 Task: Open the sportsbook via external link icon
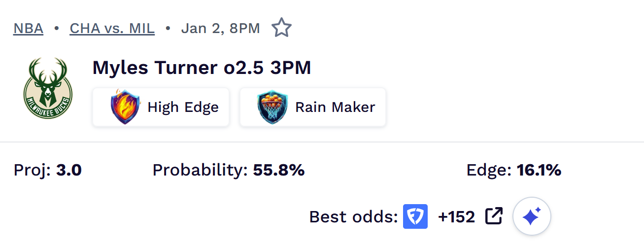pyautogui.click(x=494, y=216)
